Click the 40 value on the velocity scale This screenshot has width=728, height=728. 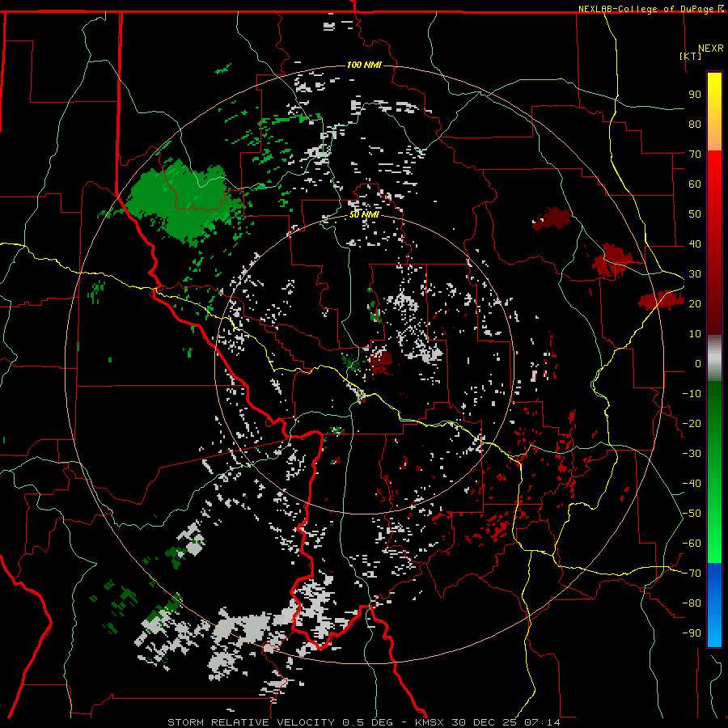point(695,243)
